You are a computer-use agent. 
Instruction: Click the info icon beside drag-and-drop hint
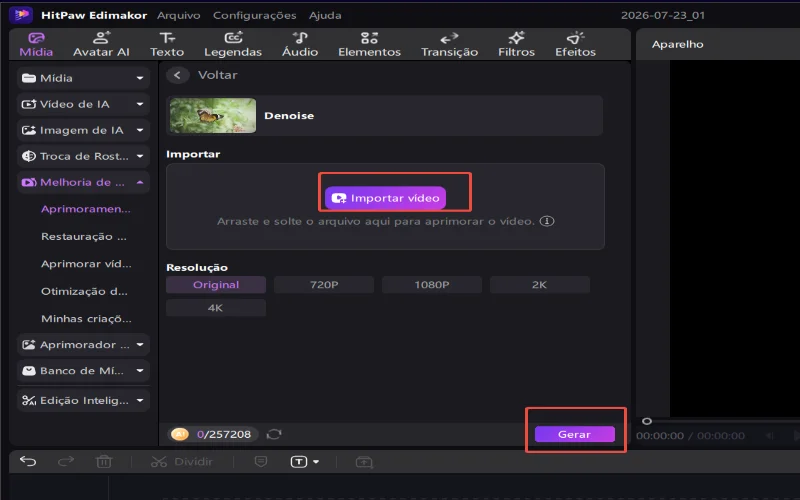(x=547, y=221)
